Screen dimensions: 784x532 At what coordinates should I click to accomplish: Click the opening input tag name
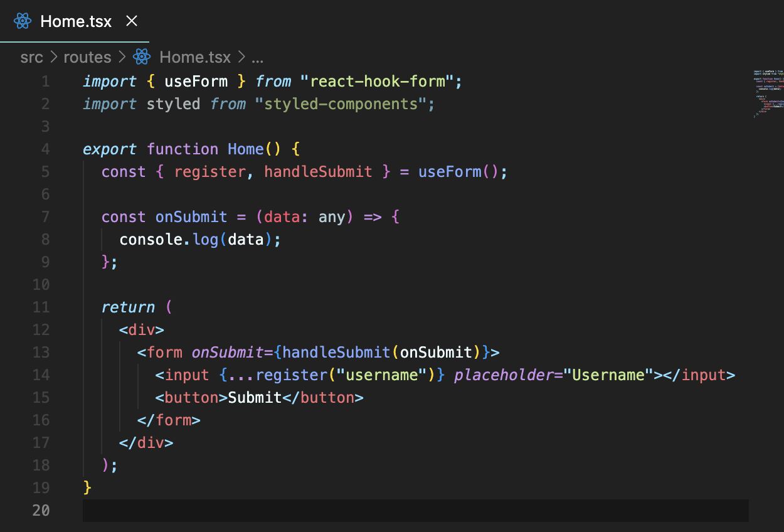click(187, 375)
